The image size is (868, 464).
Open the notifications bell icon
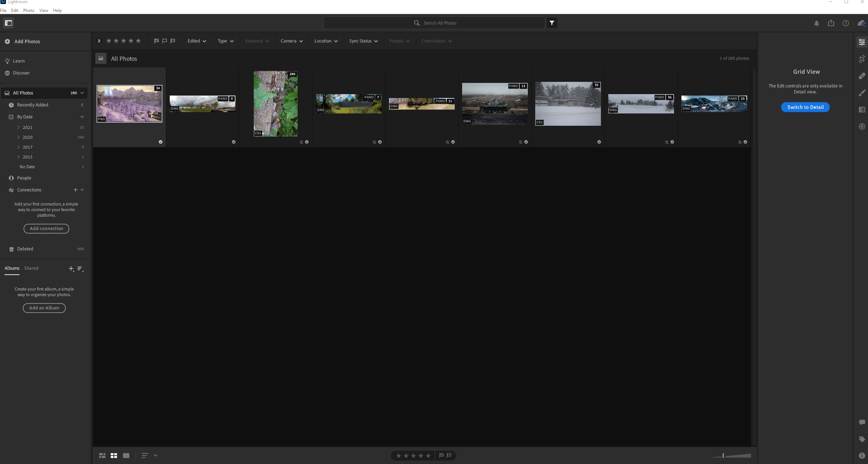point(816,23)
